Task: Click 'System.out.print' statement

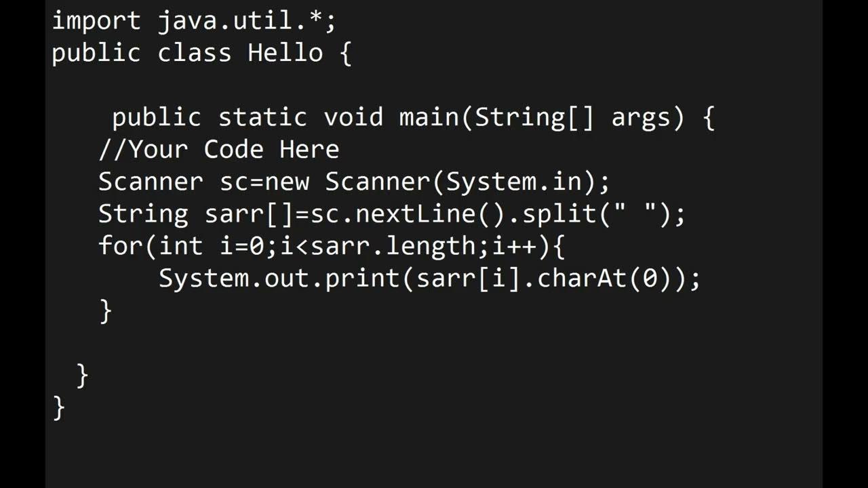Action: point(280,279)
